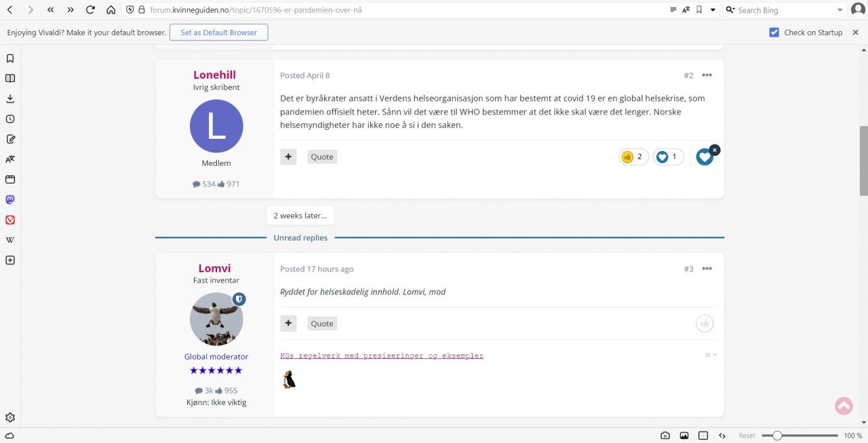Open the Vivaldi web panel
868x443 pixels.
pyautogui.click(x=10, y=220)
